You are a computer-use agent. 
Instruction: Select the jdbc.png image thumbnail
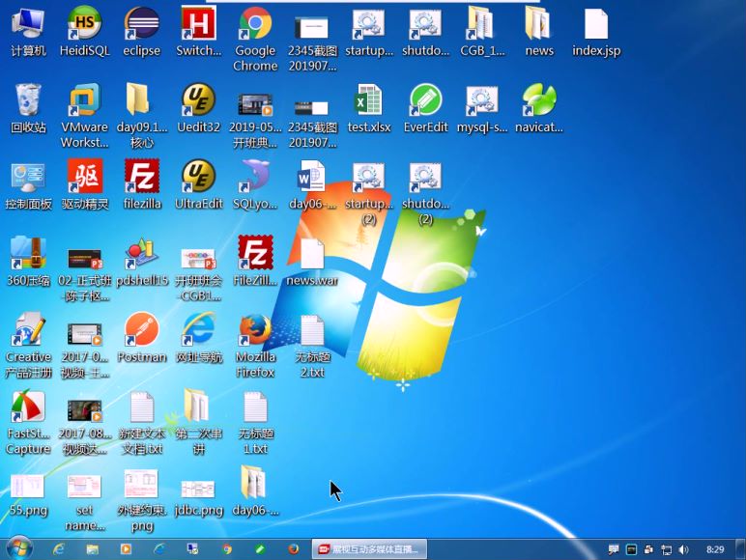[x=198, y=488]
